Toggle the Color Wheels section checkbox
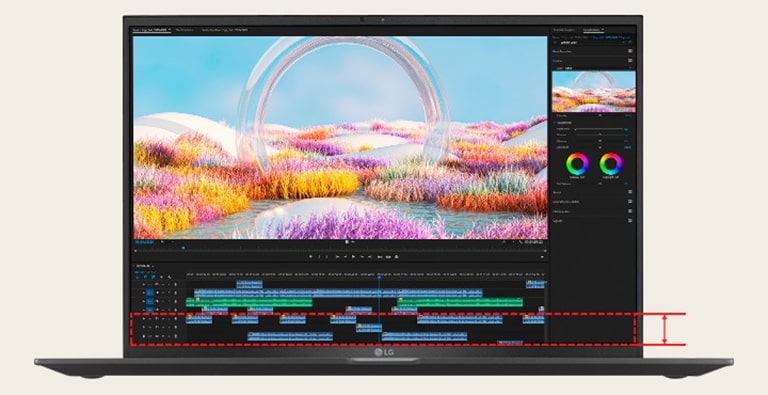This screenshot has height=395, width=768. 630,201
